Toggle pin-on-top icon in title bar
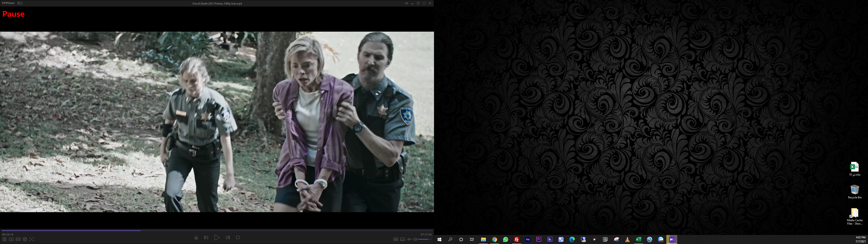The height and width of the screenshot is (244, 868). 406,3
